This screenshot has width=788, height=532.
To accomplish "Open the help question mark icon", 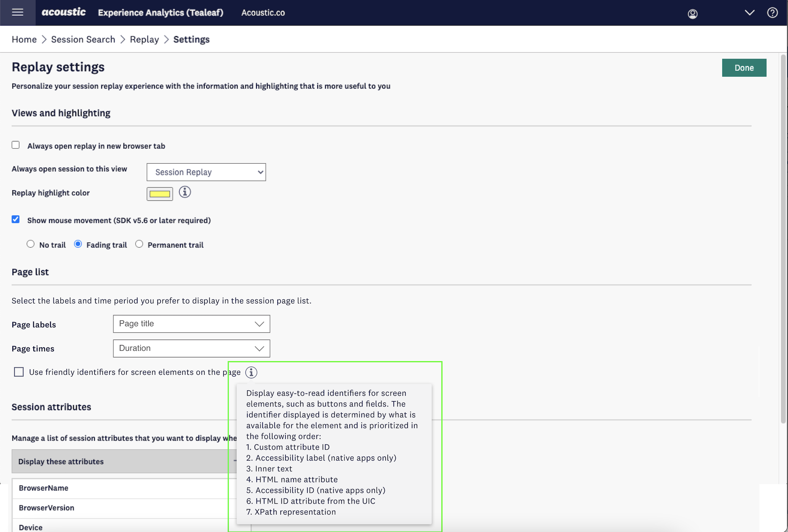I will (x=772, y=13).
